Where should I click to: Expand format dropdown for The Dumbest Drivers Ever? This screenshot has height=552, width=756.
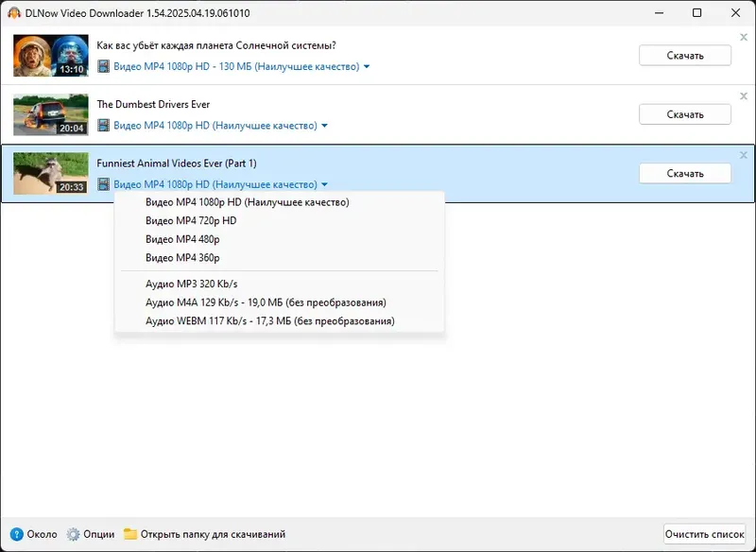pos(324,126)
